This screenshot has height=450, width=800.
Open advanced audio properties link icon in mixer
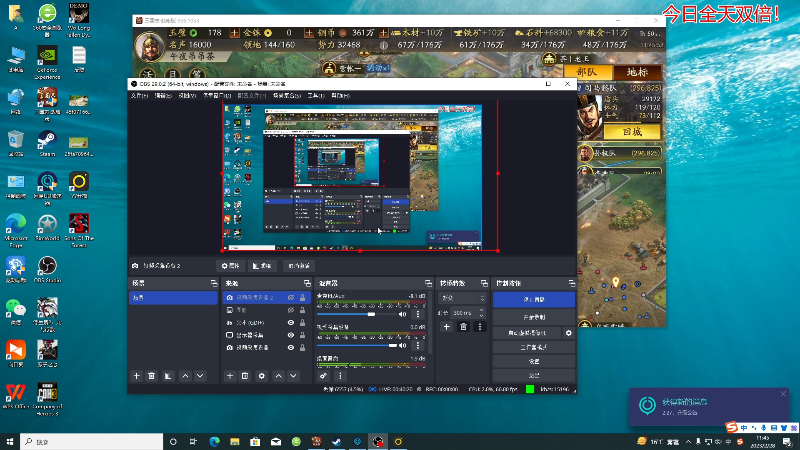323,376
